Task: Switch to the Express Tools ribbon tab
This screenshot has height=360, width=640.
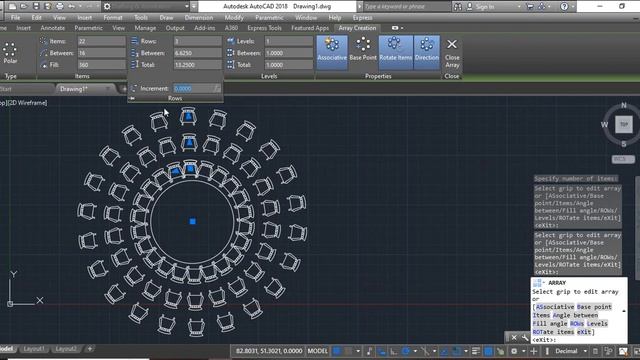Action: 264,28
